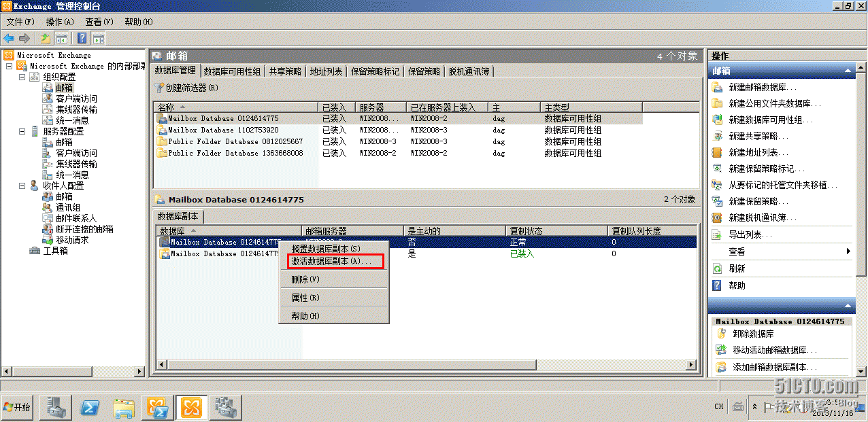Switch to the 地址列表 tab

pyautogui.click(x=326, y=71)
